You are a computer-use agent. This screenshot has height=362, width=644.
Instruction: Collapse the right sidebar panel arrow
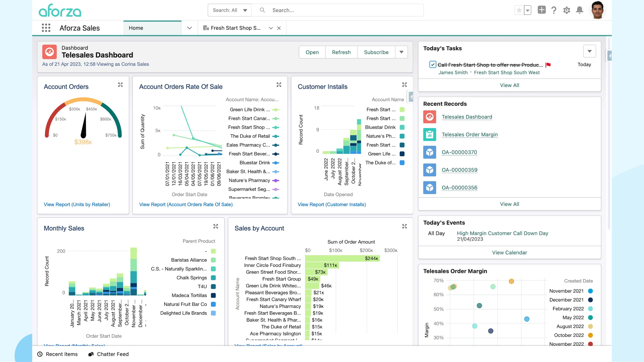coord(609,56)
